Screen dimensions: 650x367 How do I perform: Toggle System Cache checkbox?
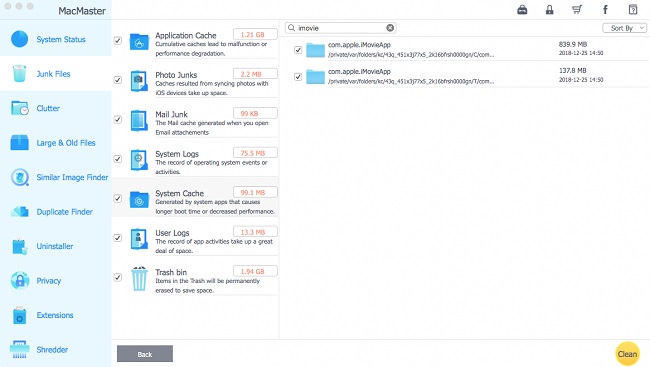(118, 198)
